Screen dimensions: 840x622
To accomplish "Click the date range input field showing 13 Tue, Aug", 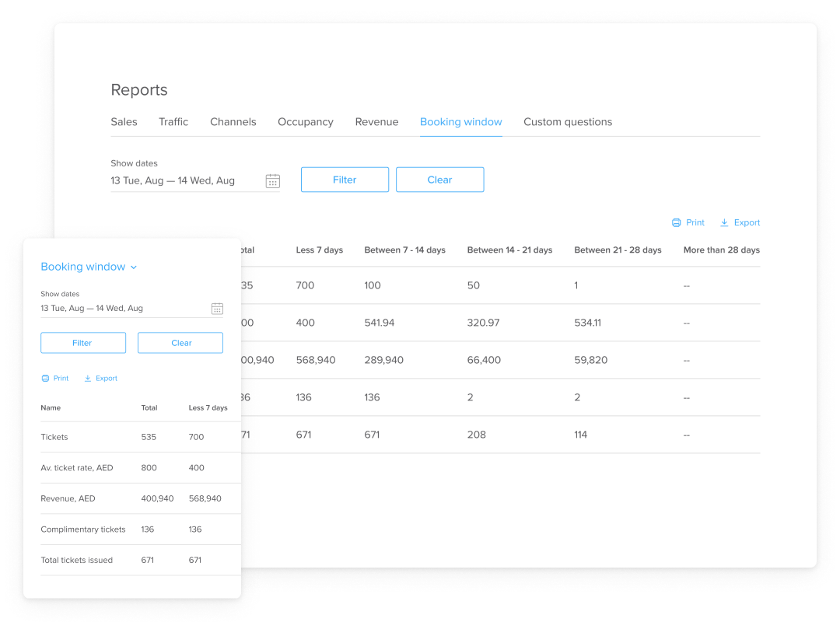I will (173, 180).
